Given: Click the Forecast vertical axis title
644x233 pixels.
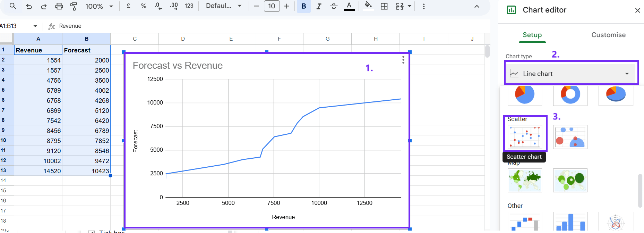Looking at the screenshot, I should click(x=136, y=141).
